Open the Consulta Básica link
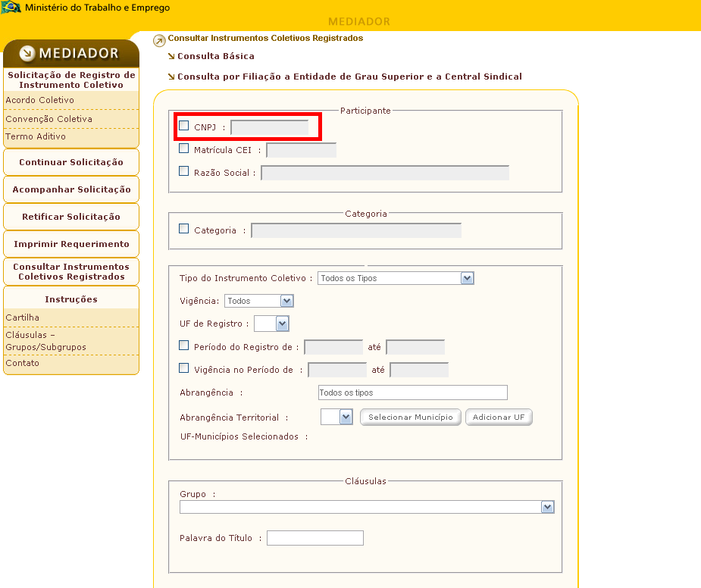Screen dimensions: 701x588 point(215,56)
